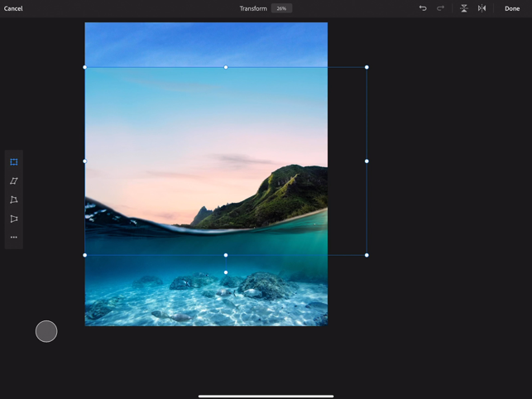
Task: Click the rotation handle below the bounding box
Action: [x=226, y=272]
